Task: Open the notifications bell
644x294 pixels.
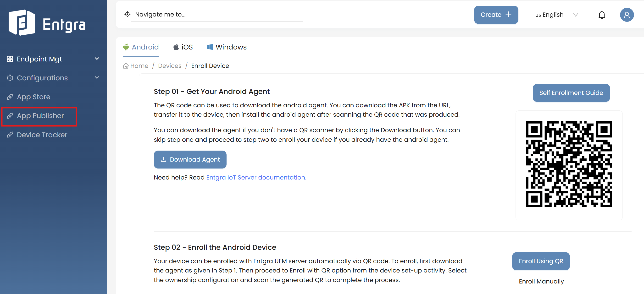Action: (601, 15)
